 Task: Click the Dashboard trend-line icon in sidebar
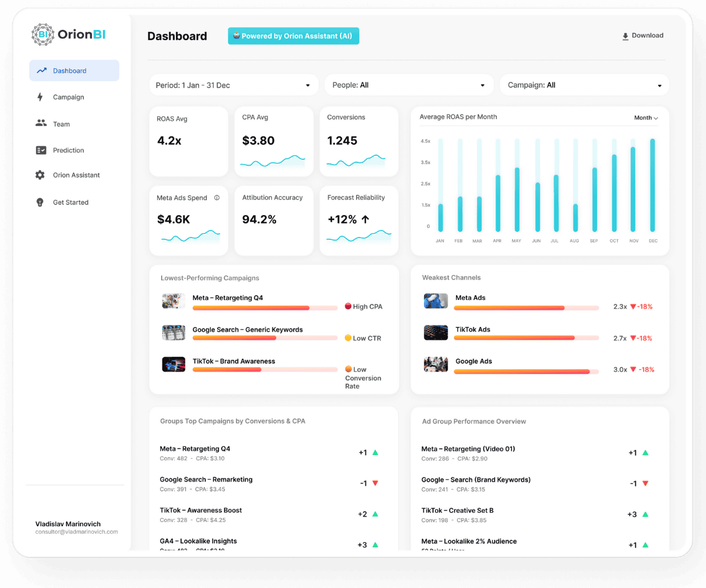[41, 71]
